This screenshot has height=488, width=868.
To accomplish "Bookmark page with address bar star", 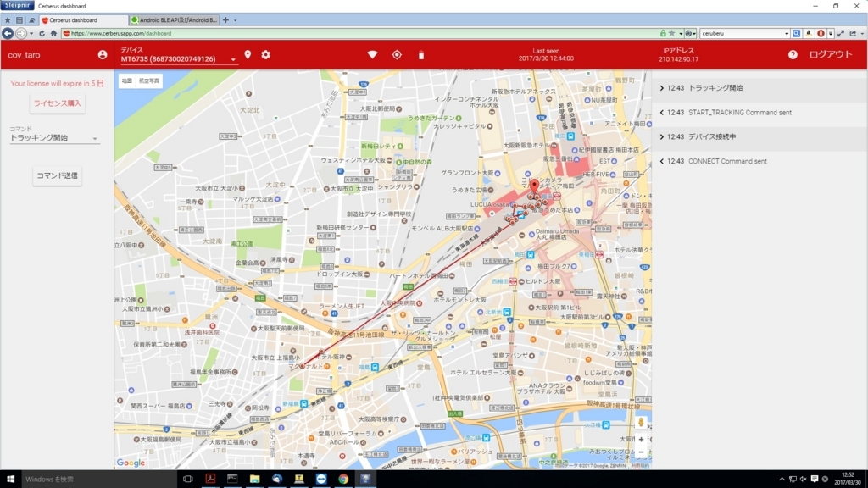I will coord(671,33).
